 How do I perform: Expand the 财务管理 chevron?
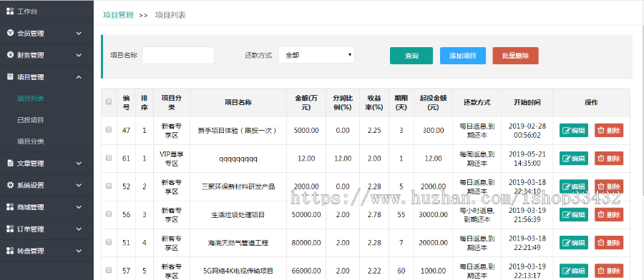[79, 55]
